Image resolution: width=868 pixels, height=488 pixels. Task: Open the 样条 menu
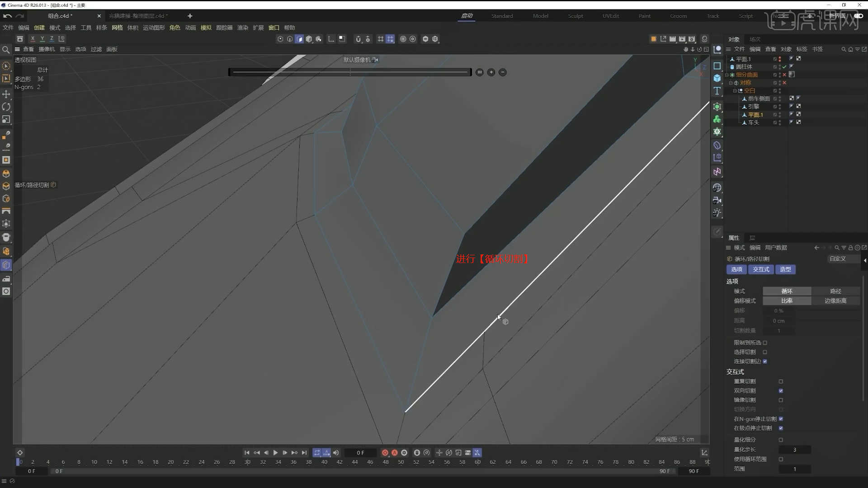pos(102,28)
